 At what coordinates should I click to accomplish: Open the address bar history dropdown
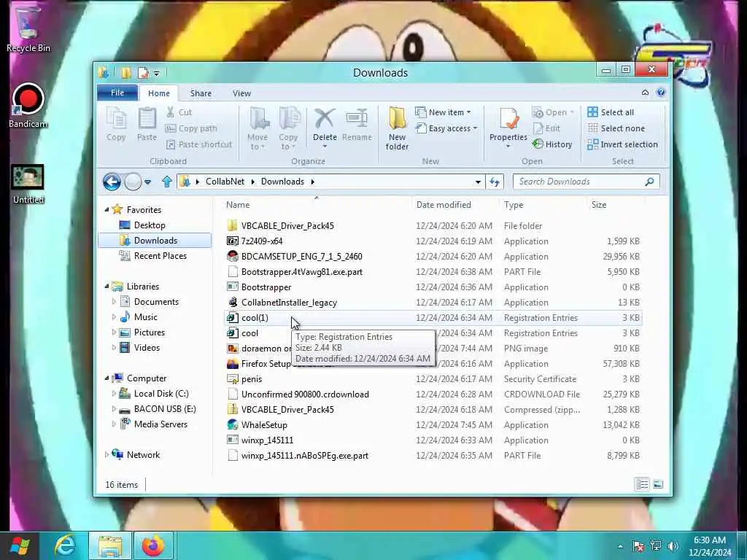click(477, 182)
